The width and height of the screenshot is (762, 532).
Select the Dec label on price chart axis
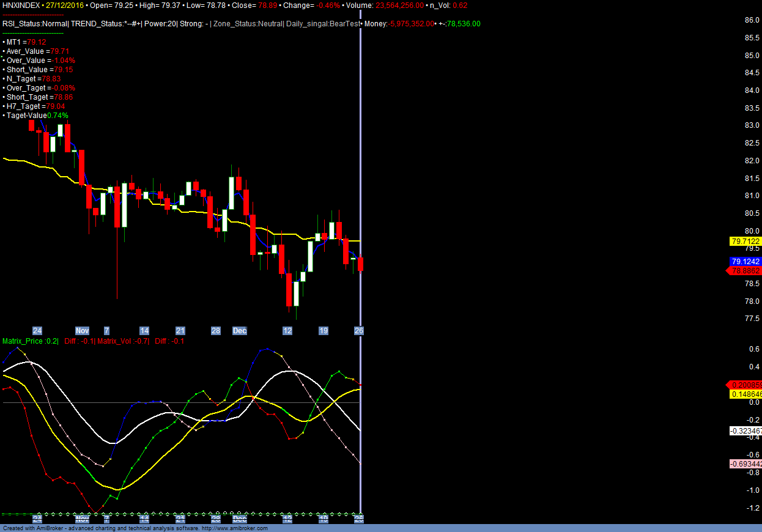tap(240, 331)
